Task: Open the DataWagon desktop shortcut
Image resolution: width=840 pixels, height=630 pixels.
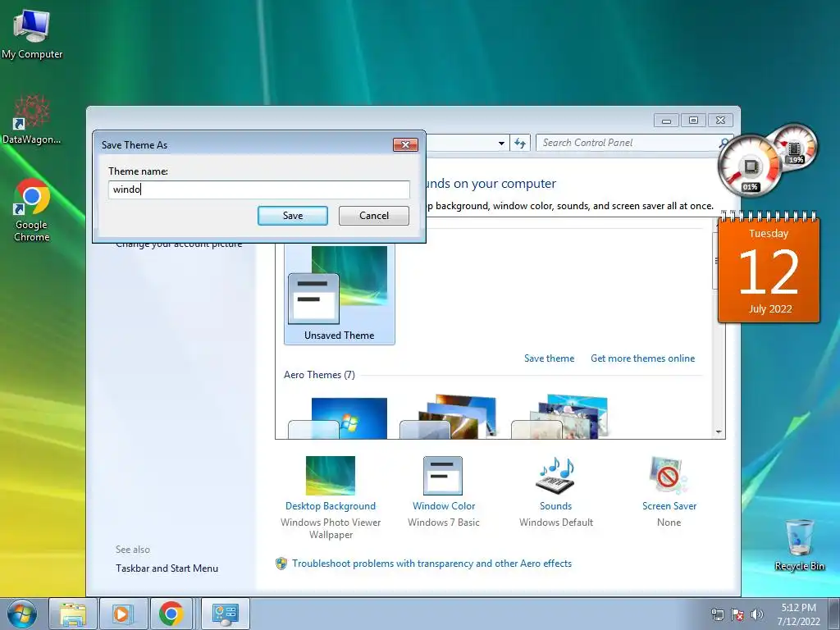Action: (x=32, y=119)
